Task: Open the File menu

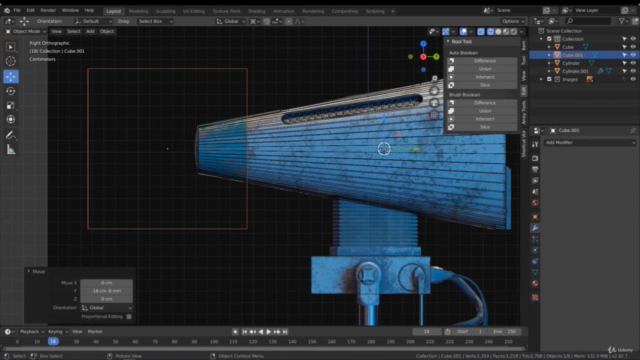Action: (x=17, y=10)
